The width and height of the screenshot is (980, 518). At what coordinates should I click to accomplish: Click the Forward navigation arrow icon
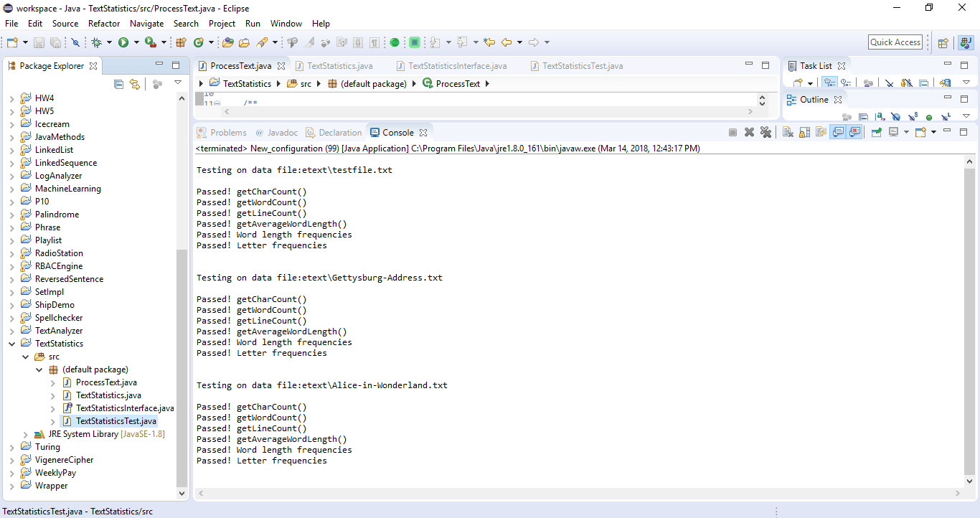[x=534, y=42]
